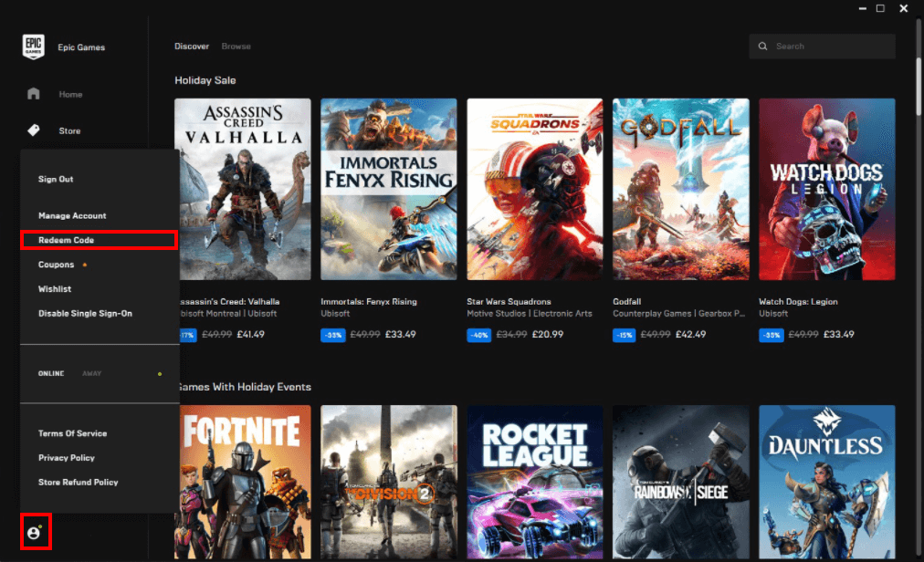Click 'Motive Studios | Electronic Arts' text

tap(530, 314)
